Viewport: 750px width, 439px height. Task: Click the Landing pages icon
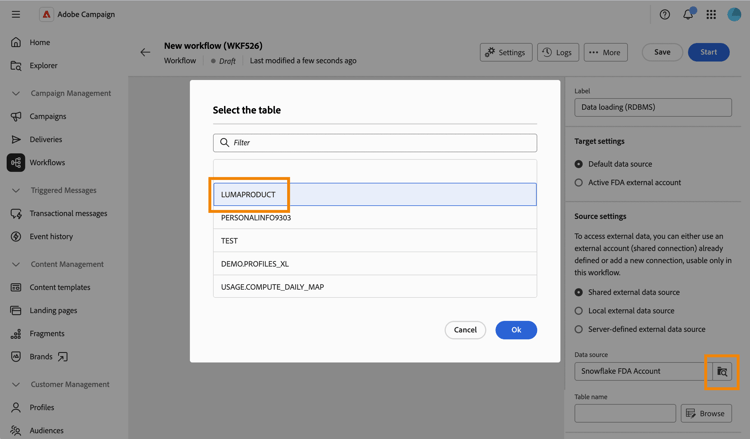click(x=16, y=310)
